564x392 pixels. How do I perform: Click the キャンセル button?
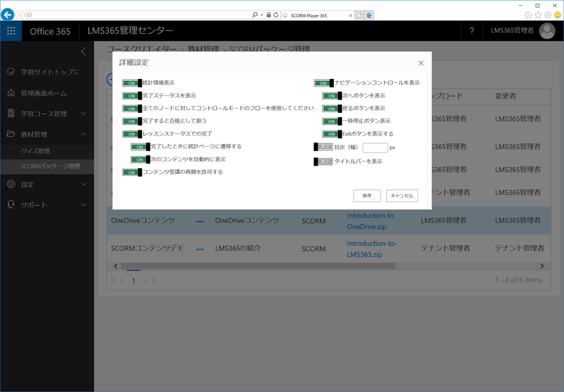pyautogui.click(x=402, y=196)
